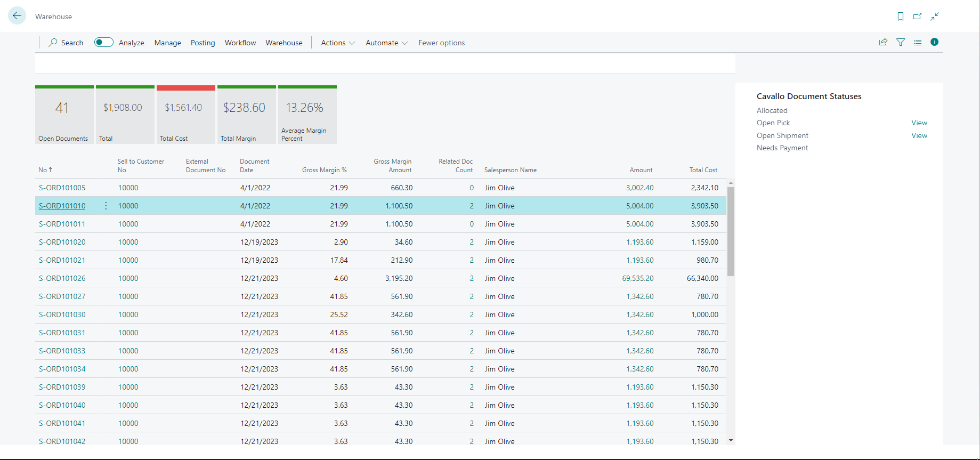Open page in new window icon

tap(917, 17)
